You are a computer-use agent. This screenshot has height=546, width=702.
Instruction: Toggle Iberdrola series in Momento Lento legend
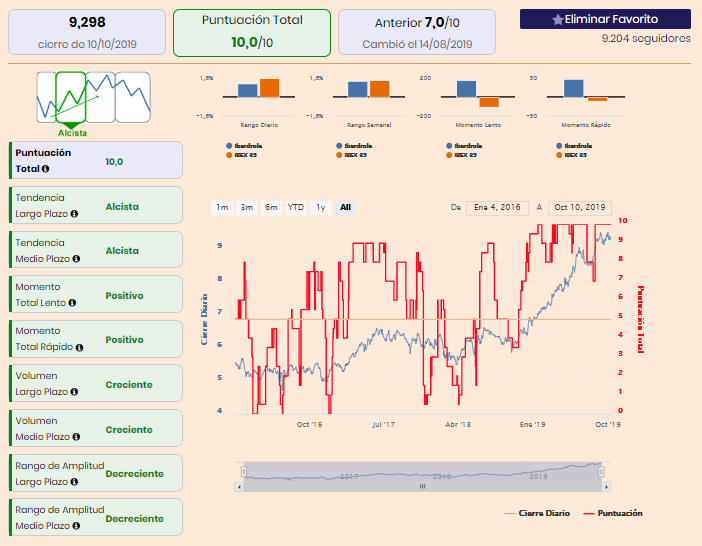[464, 146]
